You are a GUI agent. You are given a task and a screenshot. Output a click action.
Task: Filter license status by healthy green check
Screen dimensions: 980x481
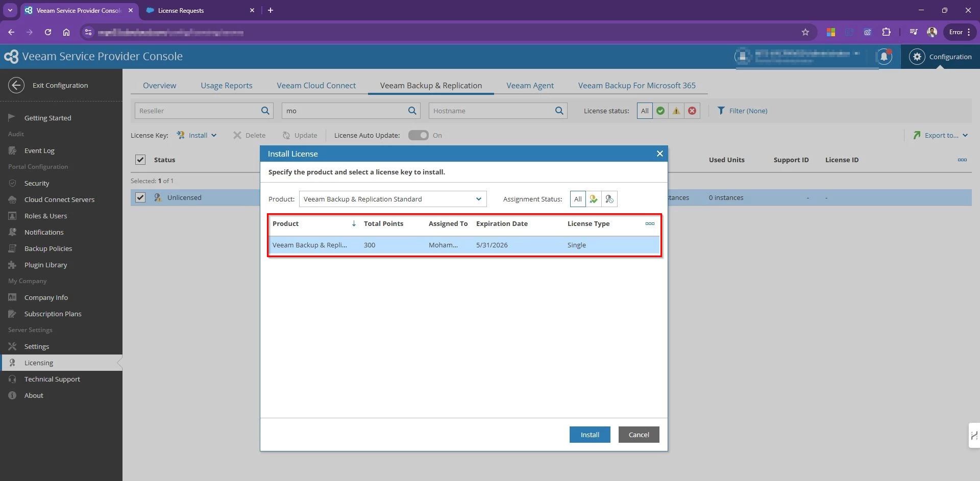pyautogui.click(x=660, y=111)
